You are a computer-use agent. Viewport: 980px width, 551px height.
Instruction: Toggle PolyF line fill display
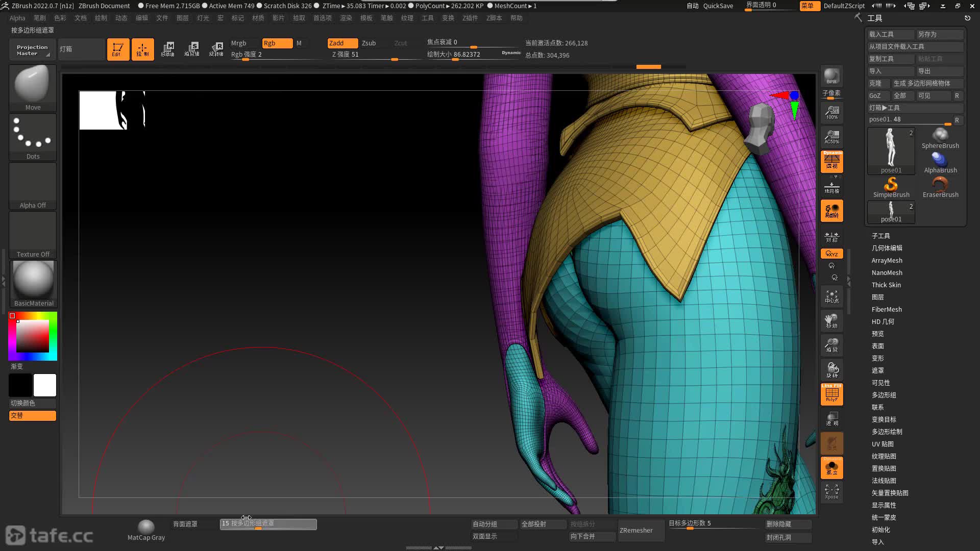point(831,394)
